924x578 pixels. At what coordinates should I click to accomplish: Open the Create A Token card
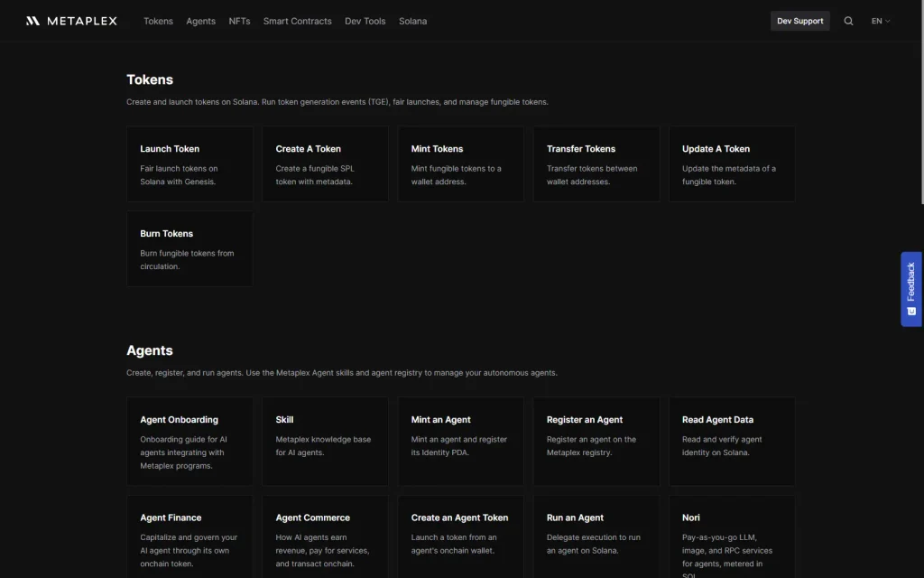tap(325, 164)
